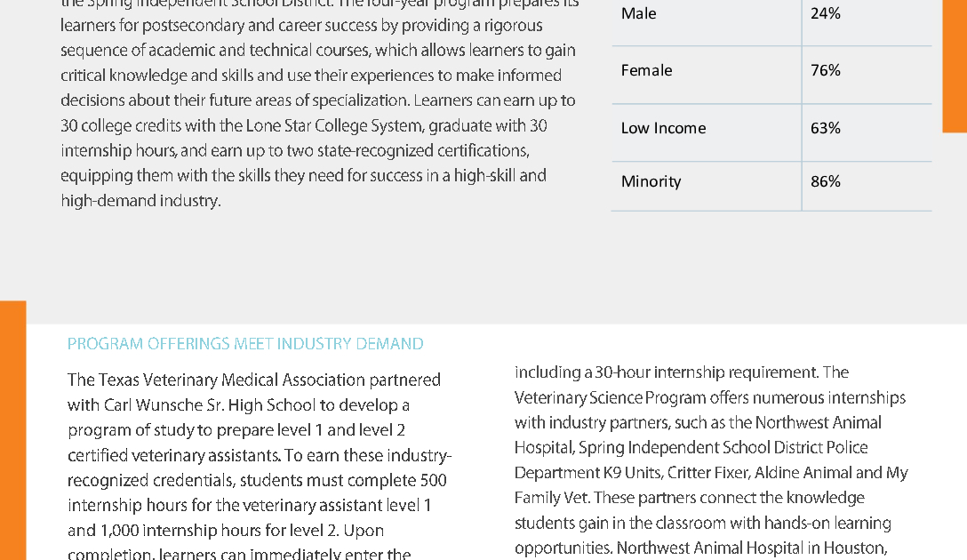Click the orange sidebar bar at right
Viewport: 967px width, 560px height.
(x=955, y=66)
